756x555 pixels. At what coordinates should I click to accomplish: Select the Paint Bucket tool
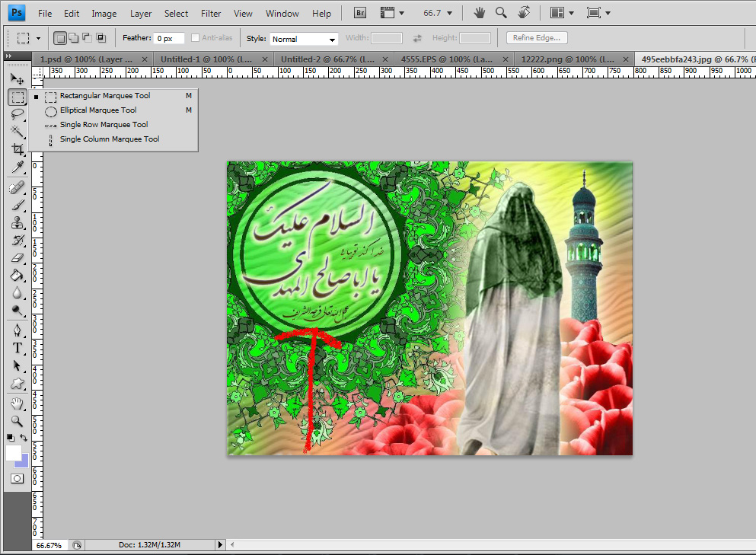pos(18,276)
